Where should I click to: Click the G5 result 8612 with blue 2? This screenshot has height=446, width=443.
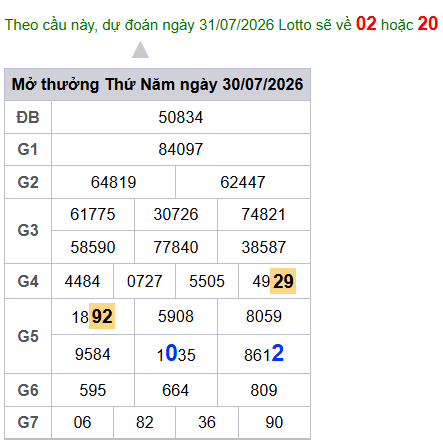tap(264, 354)
